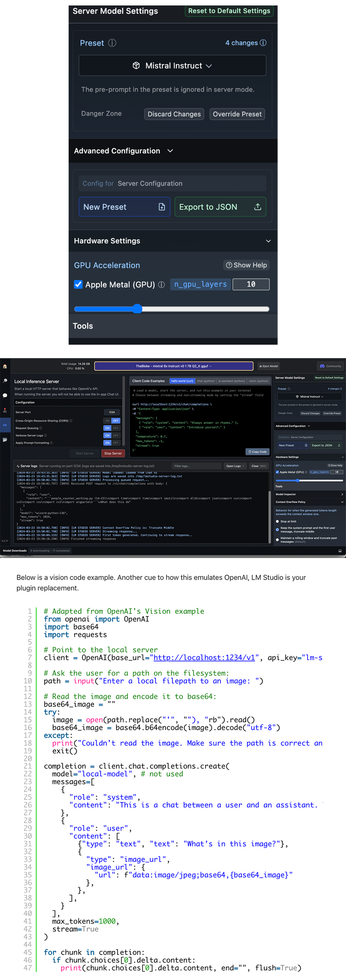
Task: Open the Search magnifier icon in sidebar
Action: tap(5, 380)
